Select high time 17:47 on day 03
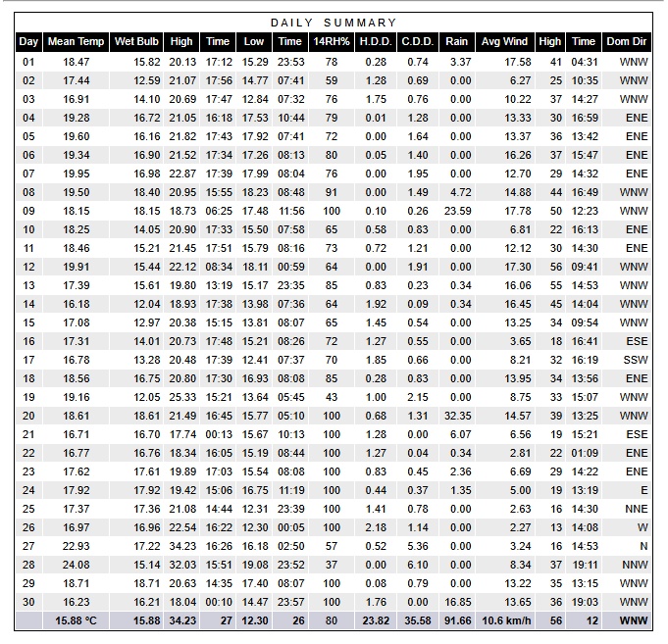 point(219,99)
